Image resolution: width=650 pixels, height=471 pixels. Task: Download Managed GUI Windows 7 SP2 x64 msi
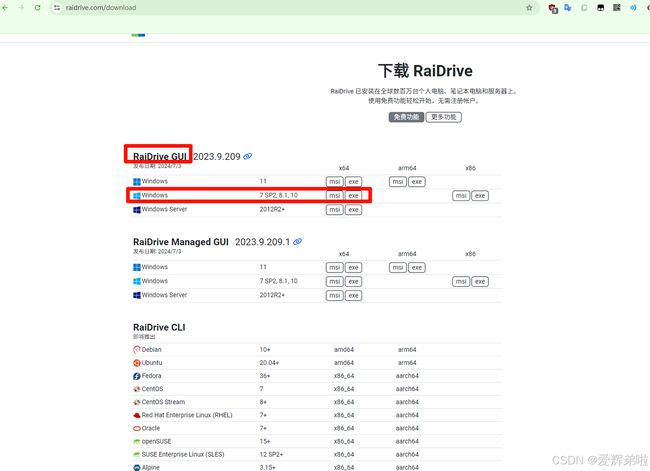[335, 282]
